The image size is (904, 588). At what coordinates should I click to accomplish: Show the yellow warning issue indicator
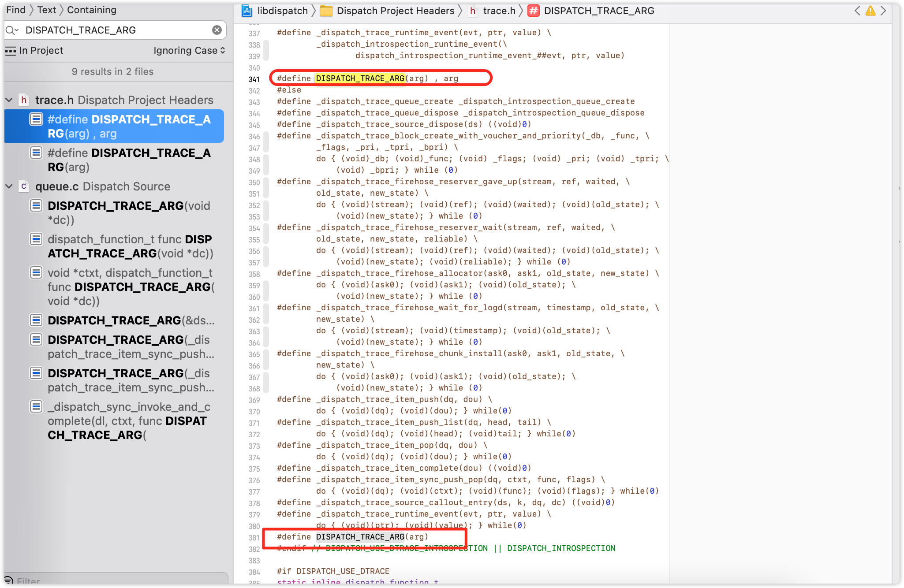point(870,11)
